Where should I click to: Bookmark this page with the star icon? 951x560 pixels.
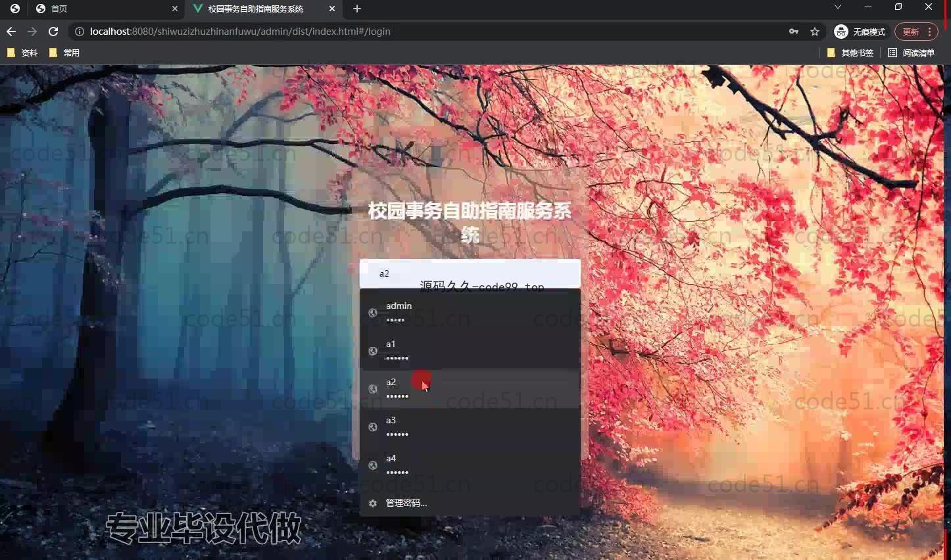815,32
